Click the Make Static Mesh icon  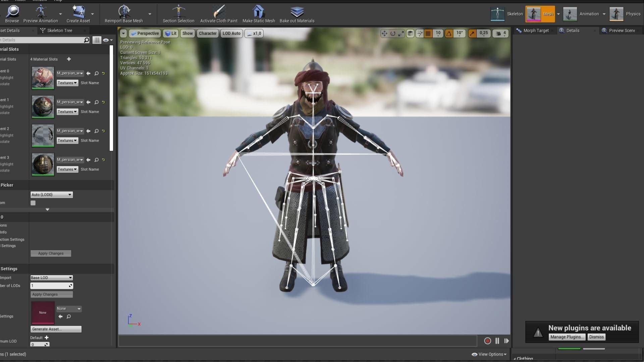point(258,12)
